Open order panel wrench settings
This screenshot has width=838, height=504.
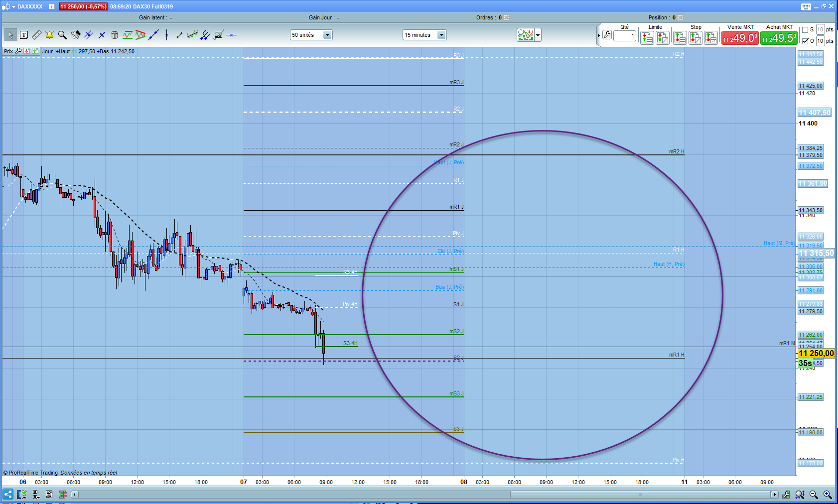pyautogui.click(x=607, y=35)
